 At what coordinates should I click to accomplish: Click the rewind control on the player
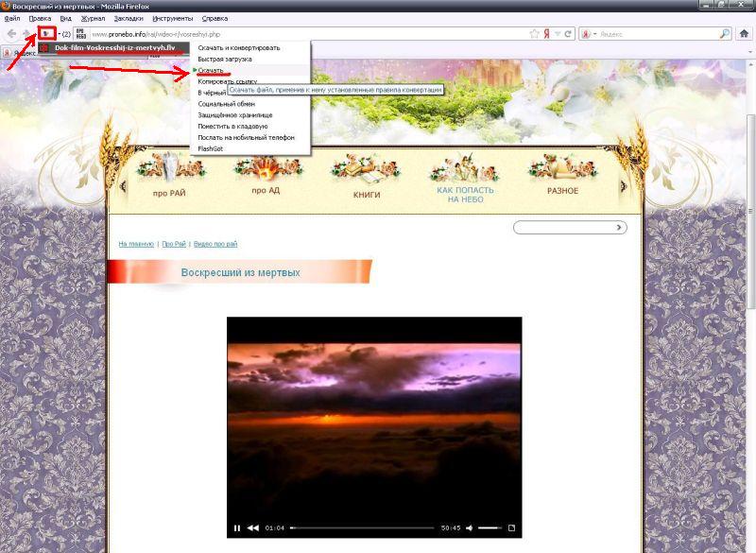point(253,526)
